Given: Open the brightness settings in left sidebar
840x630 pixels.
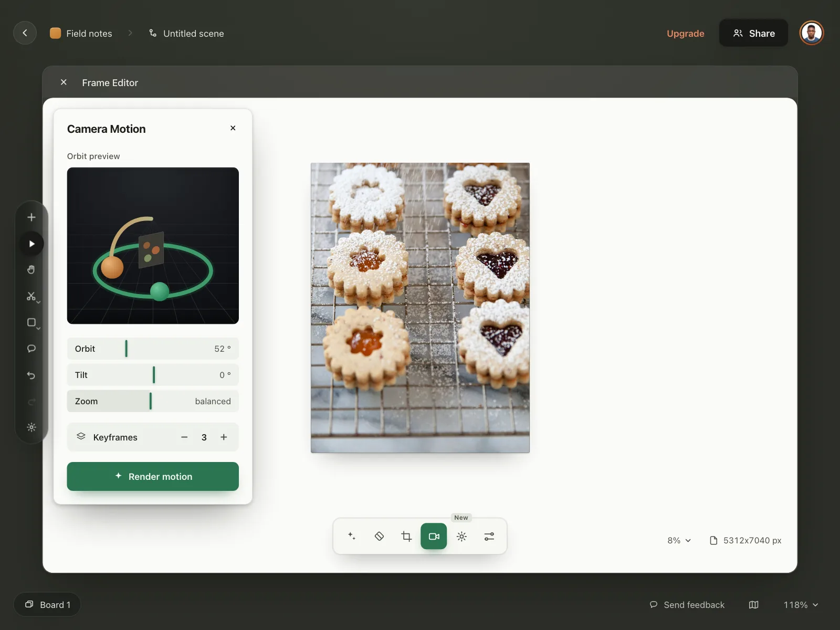Looking at the screenshot, I should pyautogui.click(x=31, y=427).
